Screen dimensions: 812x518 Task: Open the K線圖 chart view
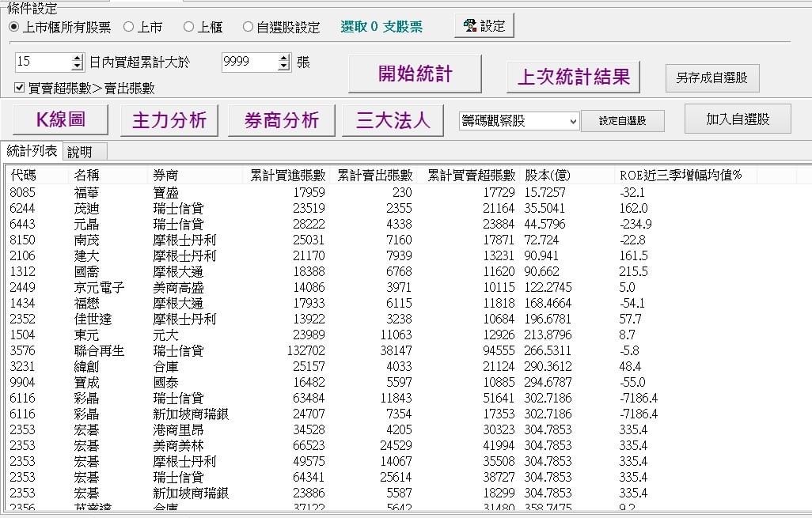coord(61,120)
